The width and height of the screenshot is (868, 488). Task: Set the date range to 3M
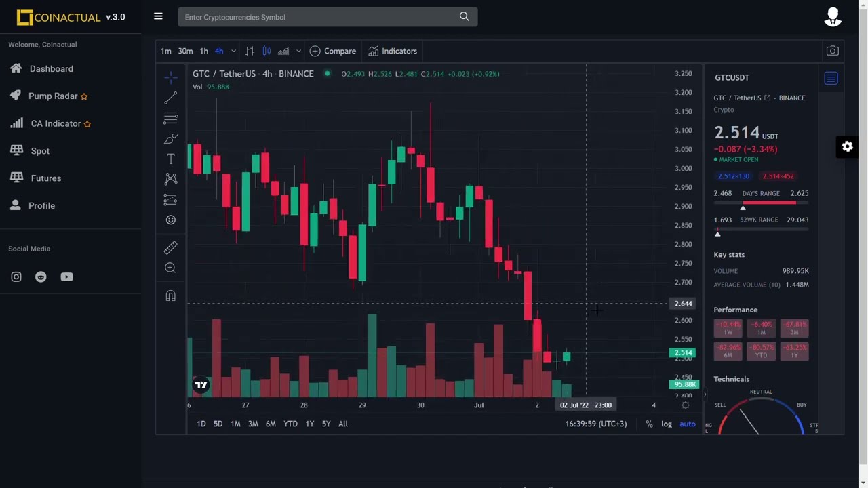253,424
